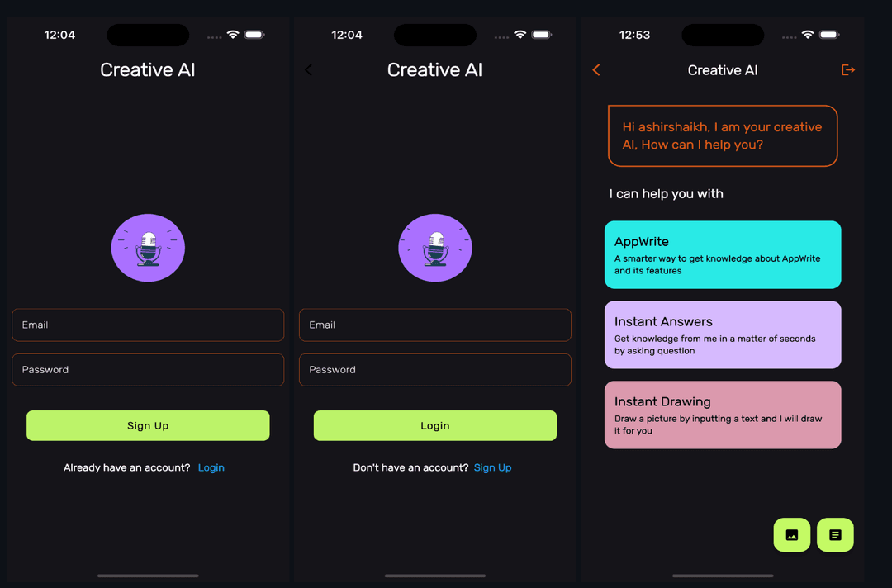Tap the microphone logo on Login screen
Screen dimensions: 892x588
tap(435, 248)
